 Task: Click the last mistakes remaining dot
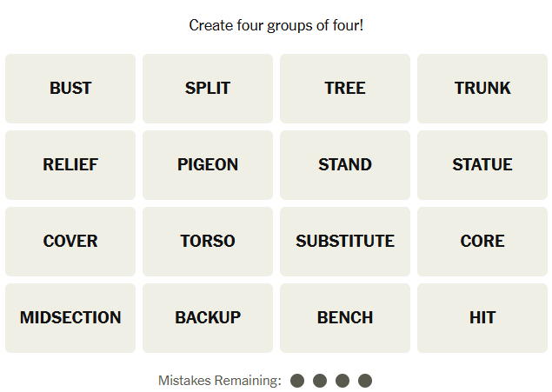coord(365,381)
